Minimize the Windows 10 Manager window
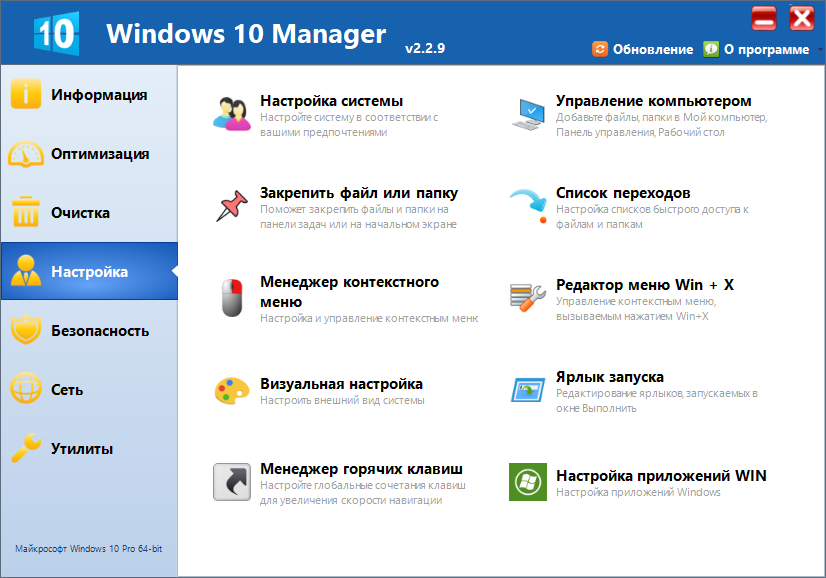826x578 pixels. (x=764, y=18)
